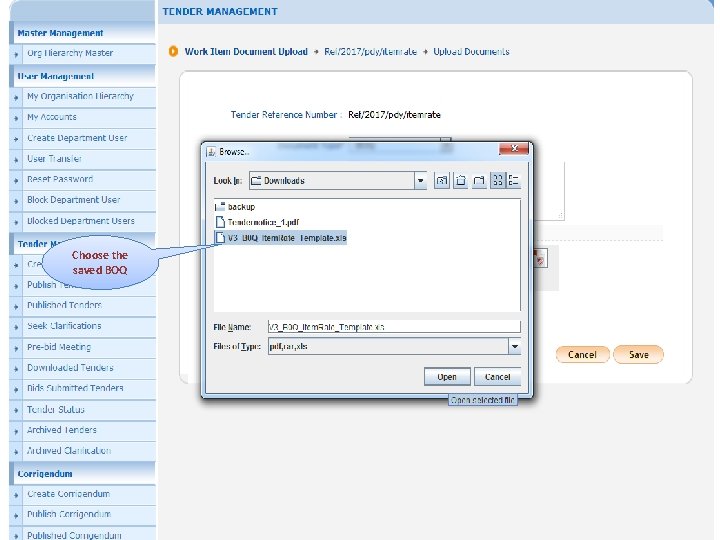Open Pre-bid Meeting menu item
Image resolution: width=720 pixels, height=540 pixels.
point(59,347)
